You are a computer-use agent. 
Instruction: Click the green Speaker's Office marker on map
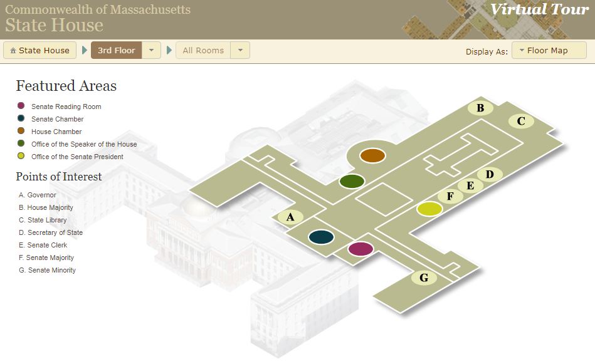pos(352,181)
